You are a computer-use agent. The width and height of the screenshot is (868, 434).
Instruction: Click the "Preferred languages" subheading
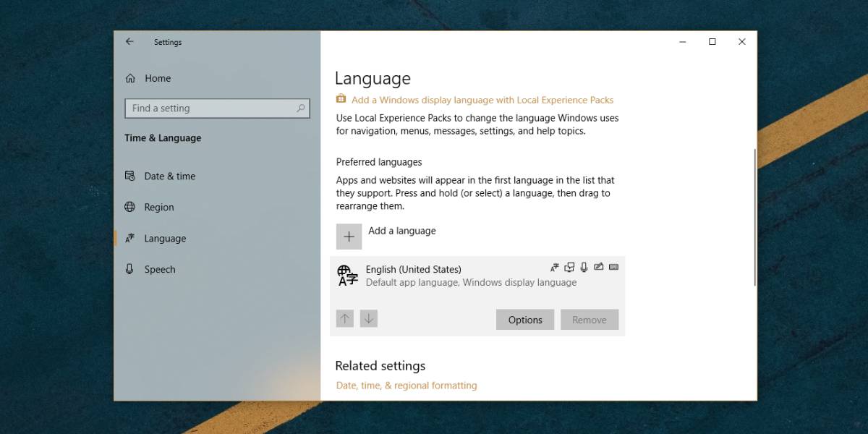[379, 162]
